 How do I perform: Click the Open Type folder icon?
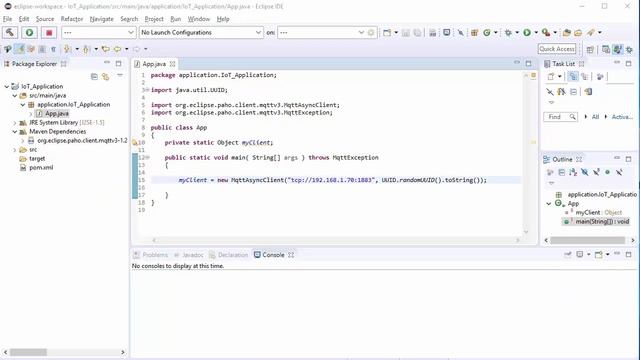pos(567,33)
